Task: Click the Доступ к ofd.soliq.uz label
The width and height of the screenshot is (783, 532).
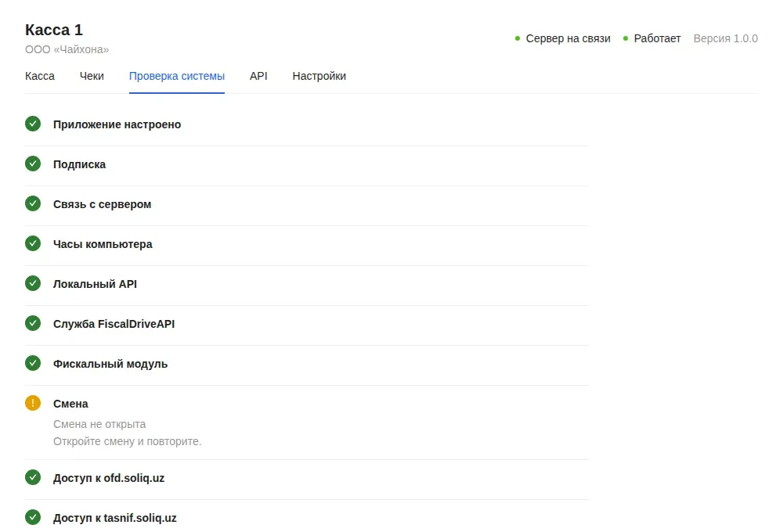Action: point(109,478)
